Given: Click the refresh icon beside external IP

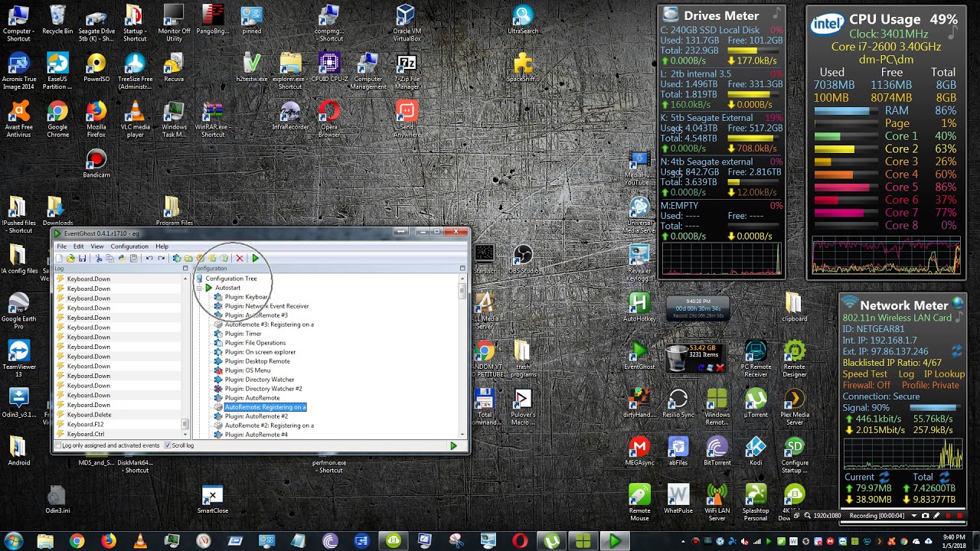Looking at the screenshot, I should (x=956, y=351).
